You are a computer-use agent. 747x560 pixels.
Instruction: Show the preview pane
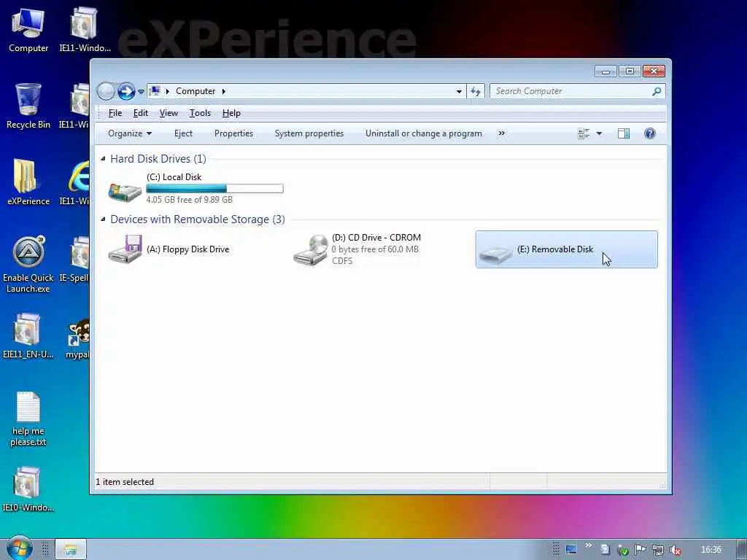[624, 133]
